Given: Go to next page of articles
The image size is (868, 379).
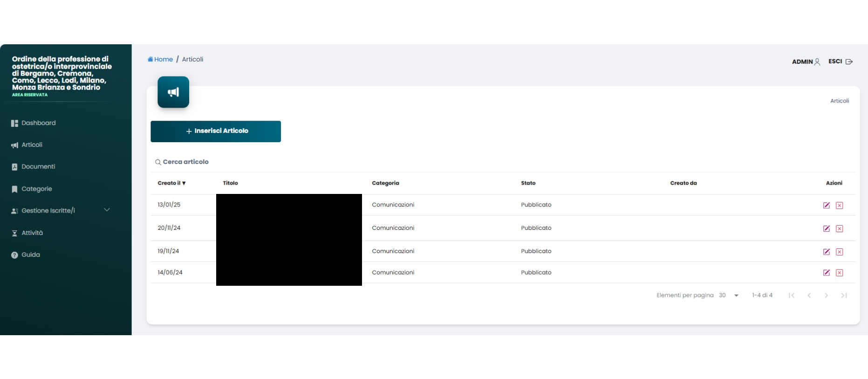Looking at the screenshot, I should tap(826, 296).
